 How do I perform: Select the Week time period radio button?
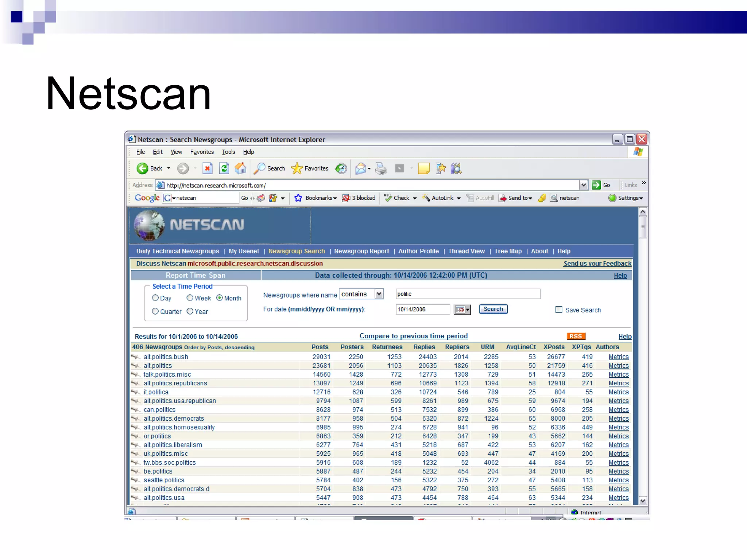(x=190, y=298)
